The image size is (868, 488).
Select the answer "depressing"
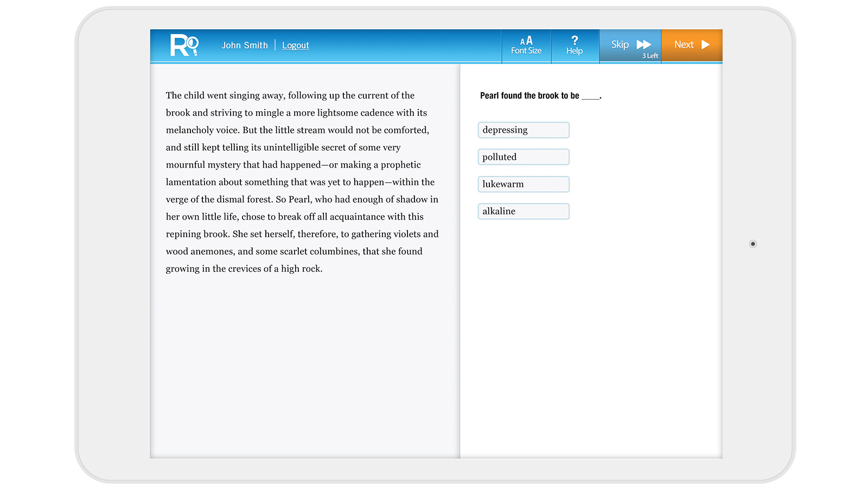click(523, 130)
